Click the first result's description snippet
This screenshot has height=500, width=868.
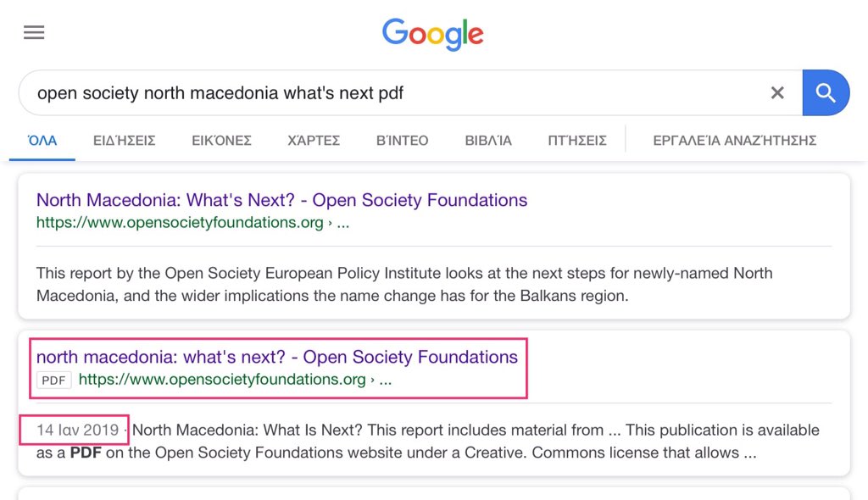(404, 285)
